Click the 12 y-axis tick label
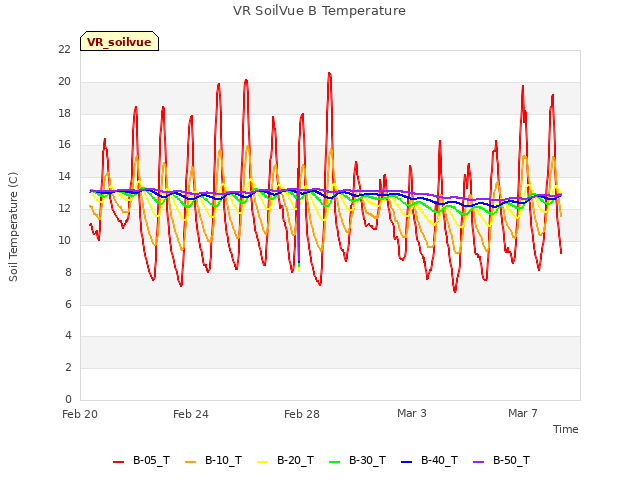Image resolution: width=640 pixels, height=480 pixels. coord(64,209)
